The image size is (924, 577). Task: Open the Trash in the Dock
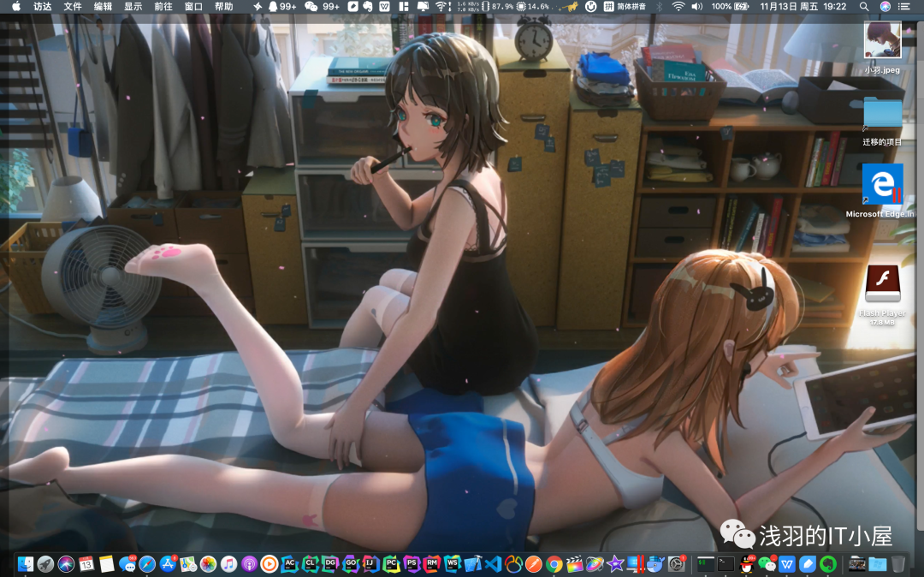point(897,564)
